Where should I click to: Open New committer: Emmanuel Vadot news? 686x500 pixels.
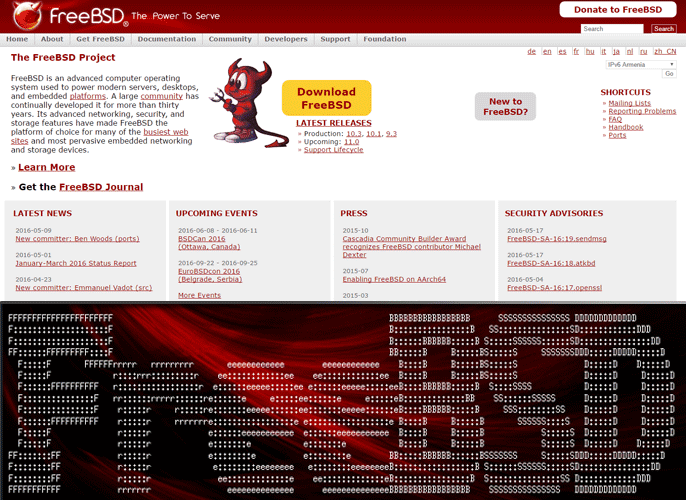tap(84, 287)
